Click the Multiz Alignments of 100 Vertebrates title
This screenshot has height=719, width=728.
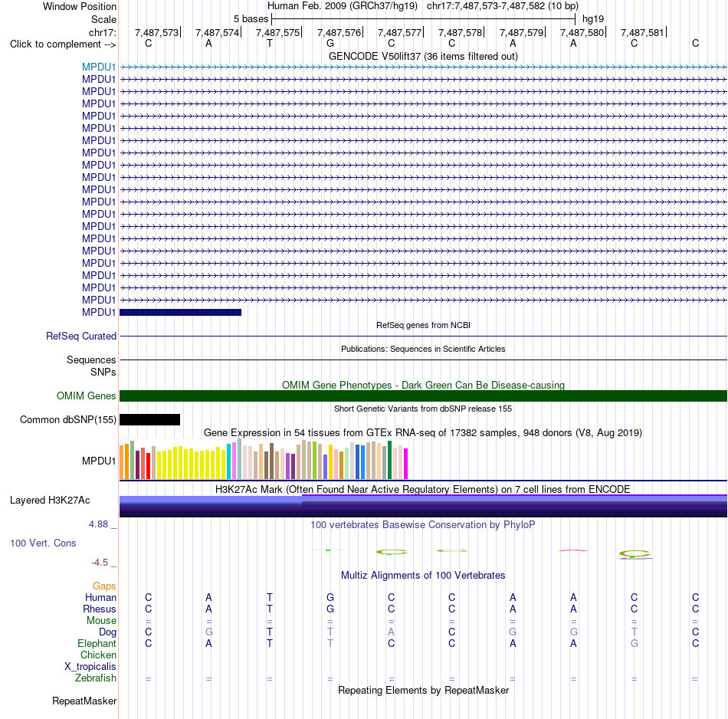pos(423,575)
